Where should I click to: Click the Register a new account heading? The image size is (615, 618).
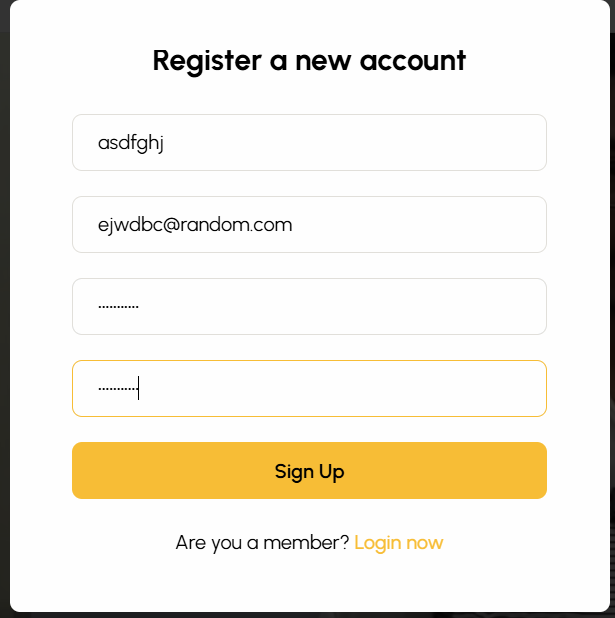click(309, 60)
